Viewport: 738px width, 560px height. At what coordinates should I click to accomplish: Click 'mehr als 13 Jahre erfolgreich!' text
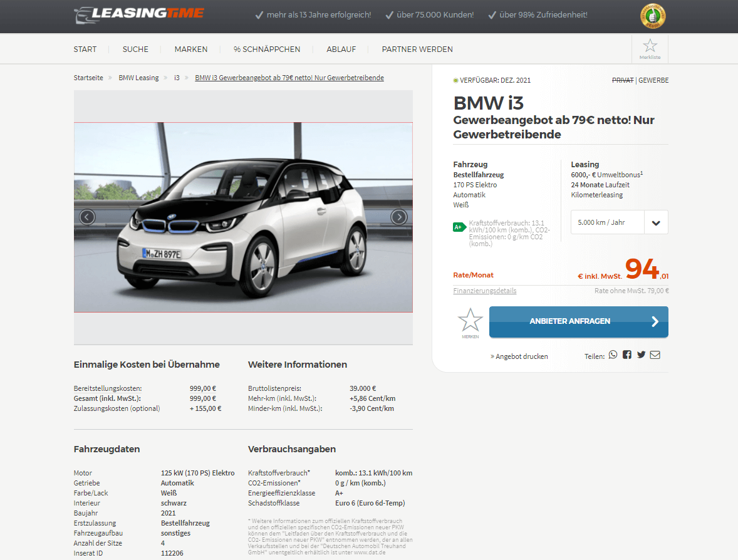(x=319, y=14)
